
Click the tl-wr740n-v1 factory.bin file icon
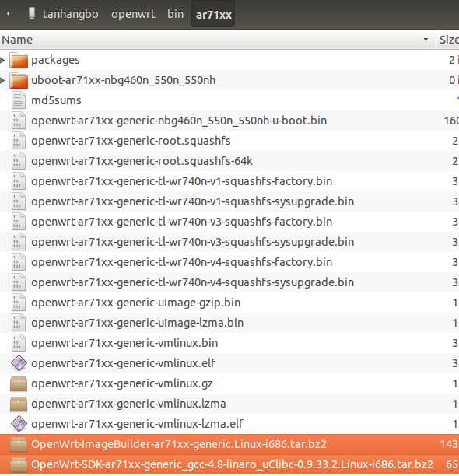[19, 181]
